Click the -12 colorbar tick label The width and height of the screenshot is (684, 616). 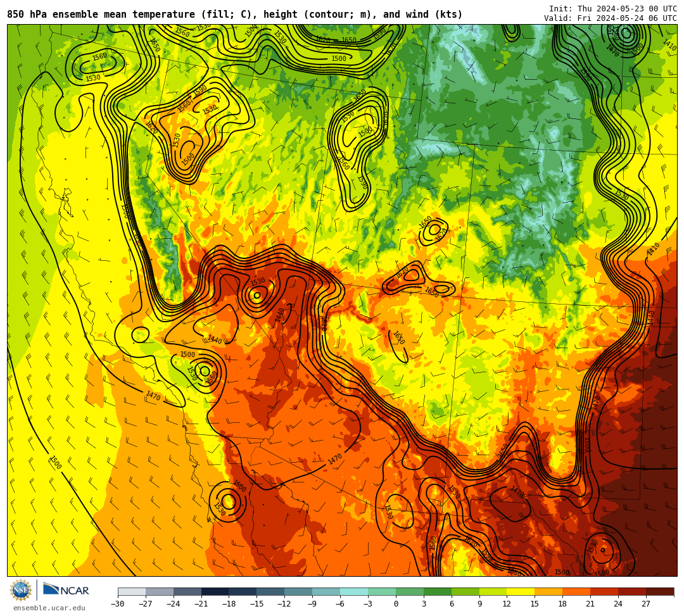coord(285,604)
